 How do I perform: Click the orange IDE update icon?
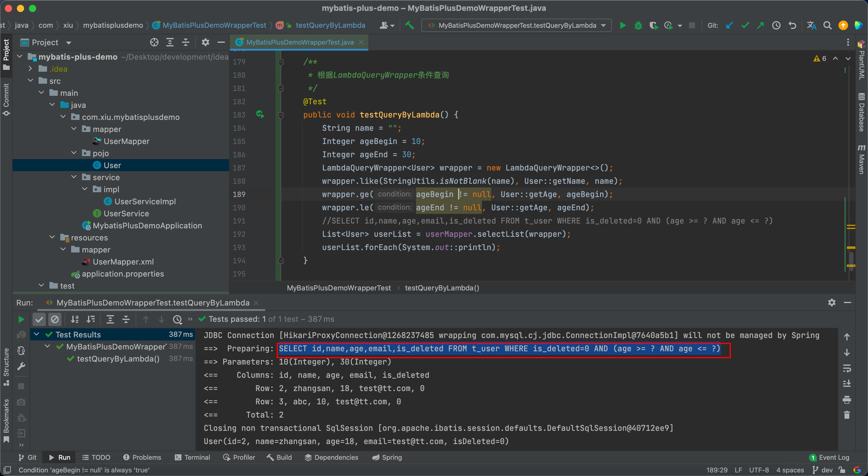tap(843, 25)
